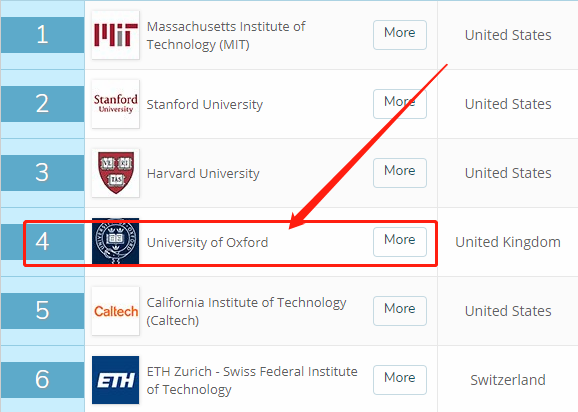Screen dimensions: 578x412
Task: Open More for ETH Zurich
Action: 400,380
